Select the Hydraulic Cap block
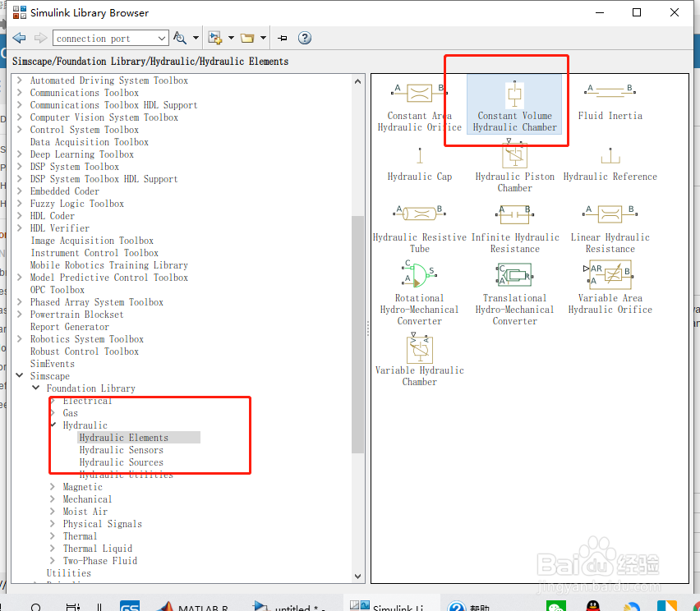Viewport: 700px width, 611px height. pyautogui.click(x=420, y=164)
